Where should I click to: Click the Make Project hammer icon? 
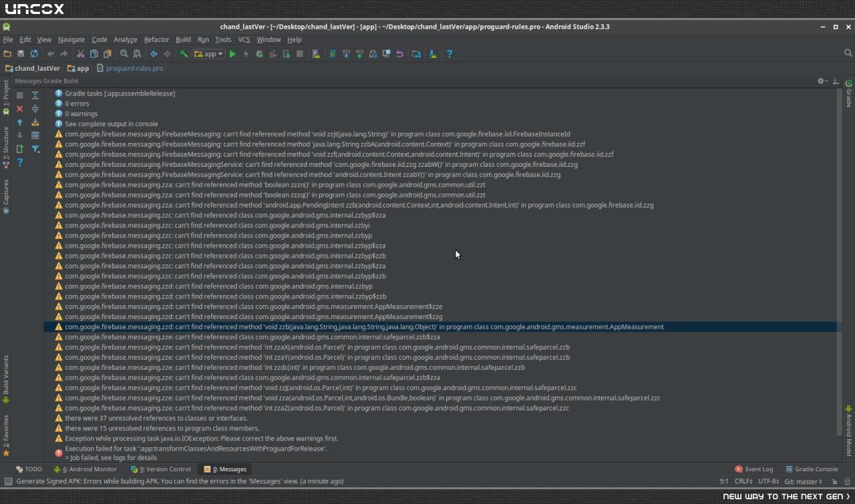click(184, 54)
